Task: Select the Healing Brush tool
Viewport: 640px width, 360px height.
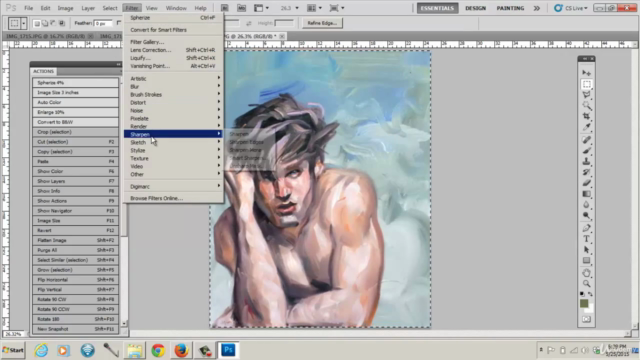Action: (587, 140)
